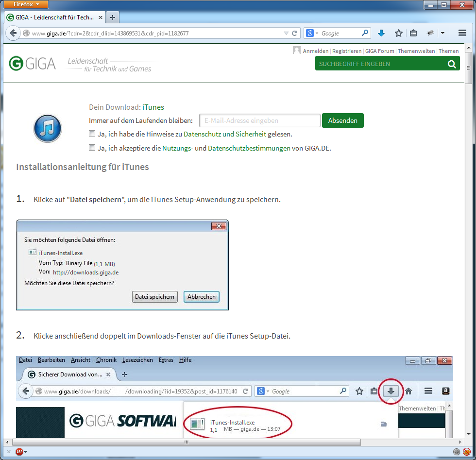Click the scroll right arrow
The height and width of the screenshot is (460, 476).
coord(460,442)
